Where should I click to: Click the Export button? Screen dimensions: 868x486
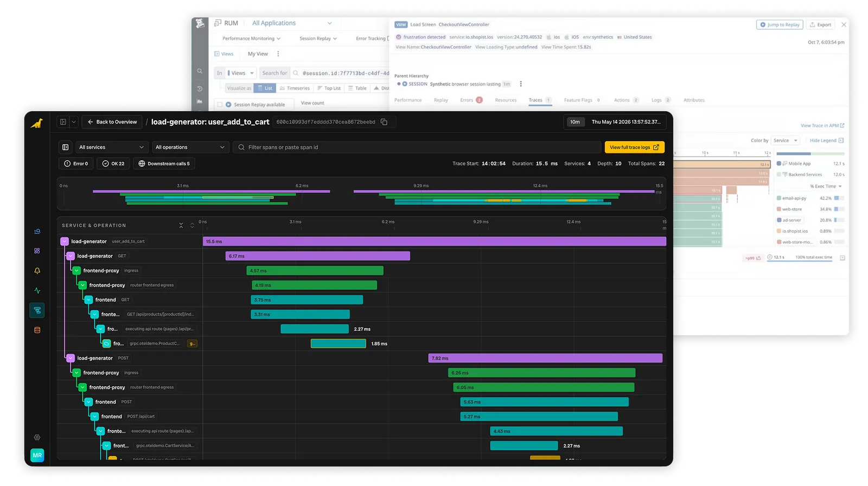tap(820, 24)
